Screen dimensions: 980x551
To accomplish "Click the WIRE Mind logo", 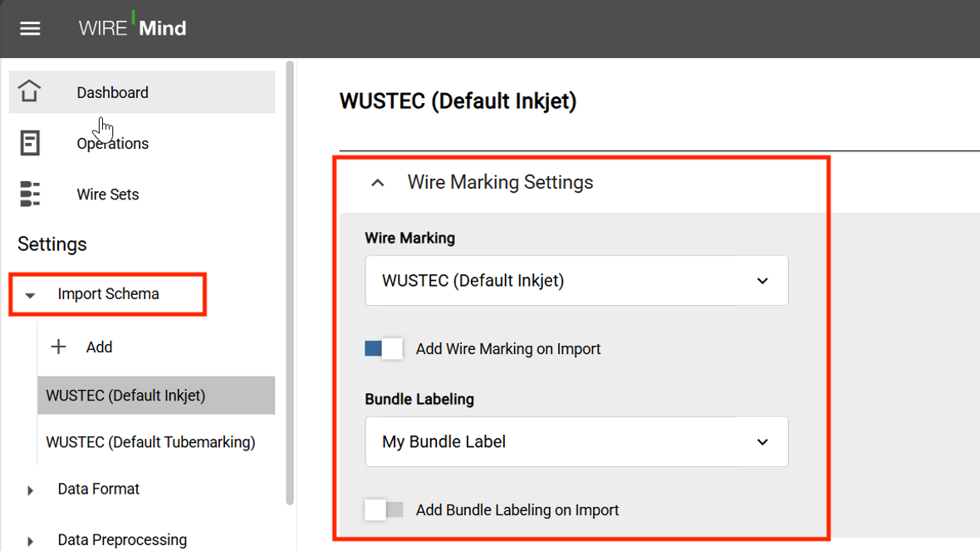I will [x=132, y=27].
